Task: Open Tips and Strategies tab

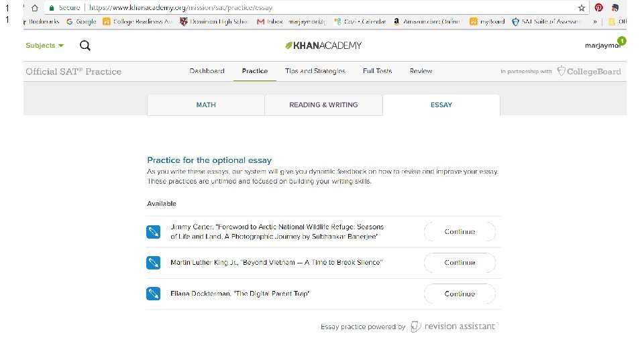Action: [x=315, y=71]
